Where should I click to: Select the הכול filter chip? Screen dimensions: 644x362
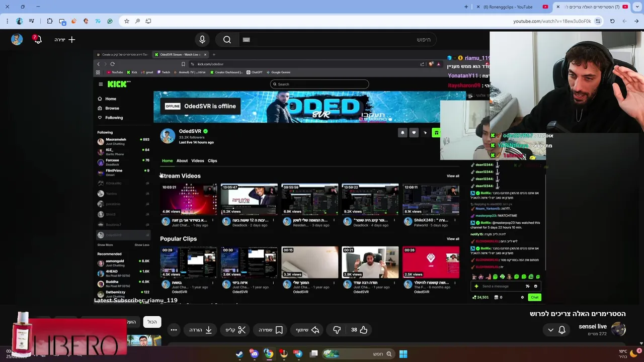pos(152,322)
